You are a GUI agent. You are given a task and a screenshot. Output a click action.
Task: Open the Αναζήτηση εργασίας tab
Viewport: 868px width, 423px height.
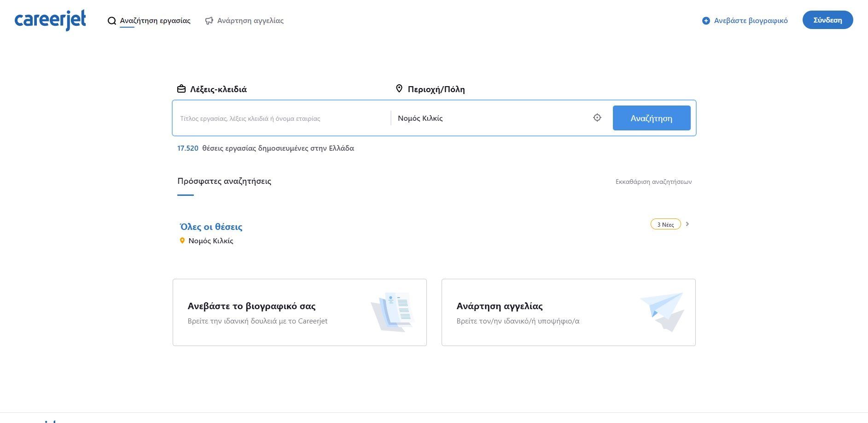pyautogui.click(x=155, y=21)
